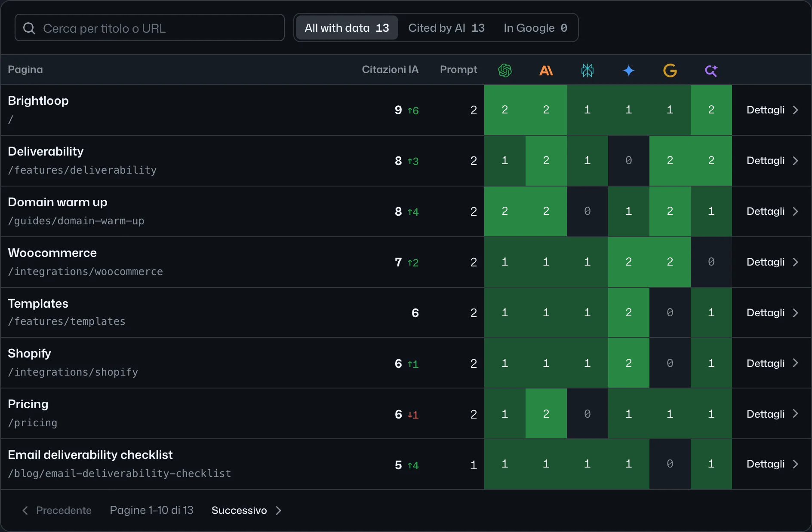Click the Gemini sparkle column icon
This screenshot has width=812, height=532.
pos(629,70)
